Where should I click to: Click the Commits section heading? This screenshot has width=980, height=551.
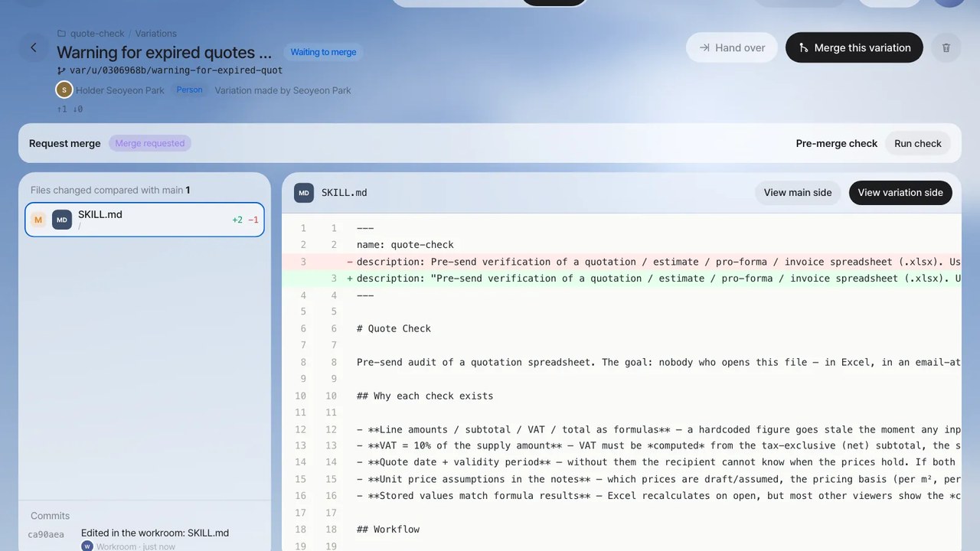(x=50, y=516)
